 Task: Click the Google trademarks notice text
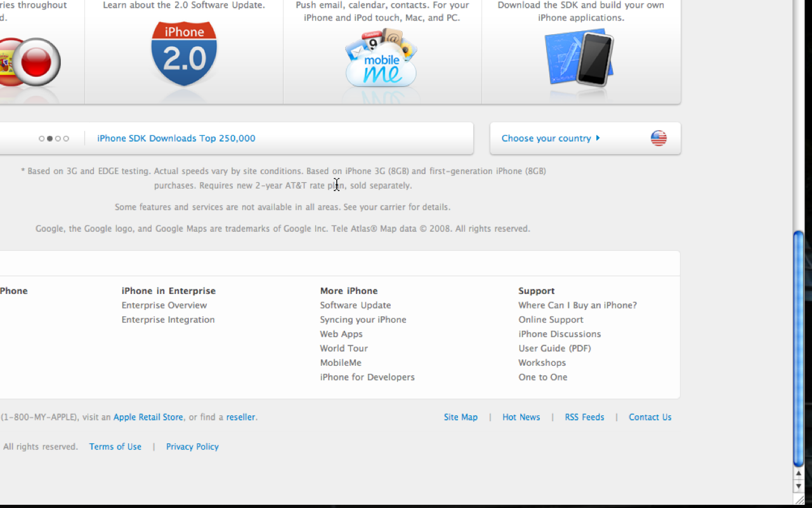[283, 229]
